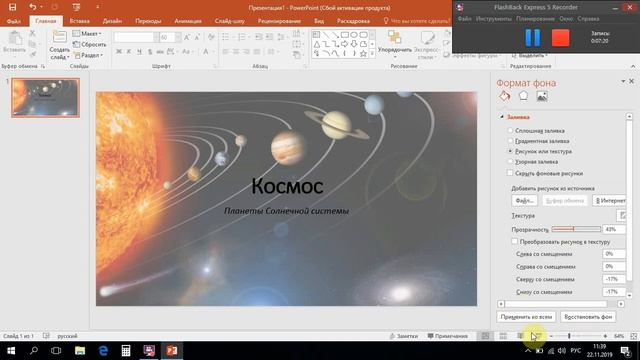The image size is (640, 360).
Task: Open the Arrange (Упорядочить) tool
Action: click(394, 44)
